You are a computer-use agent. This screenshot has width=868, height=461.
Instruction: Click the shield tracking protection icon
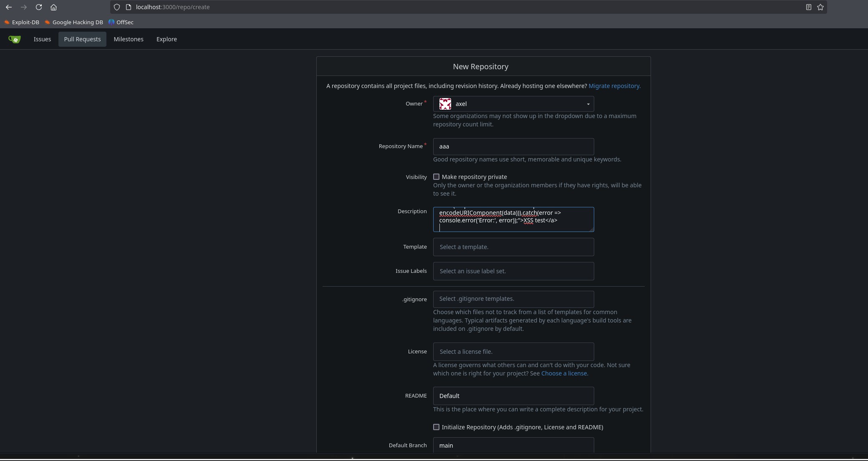(117, 7)
